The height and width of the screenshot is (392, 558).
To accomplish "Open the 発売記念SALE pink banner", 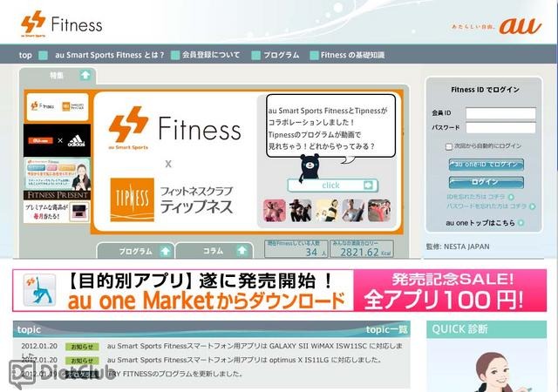I will point(450,290).
